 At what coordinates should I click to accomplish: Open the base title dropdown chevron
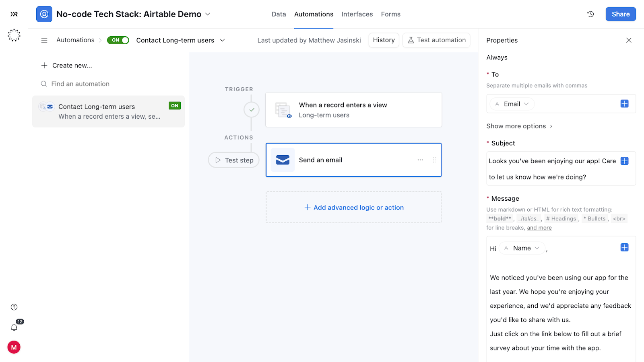208,14
